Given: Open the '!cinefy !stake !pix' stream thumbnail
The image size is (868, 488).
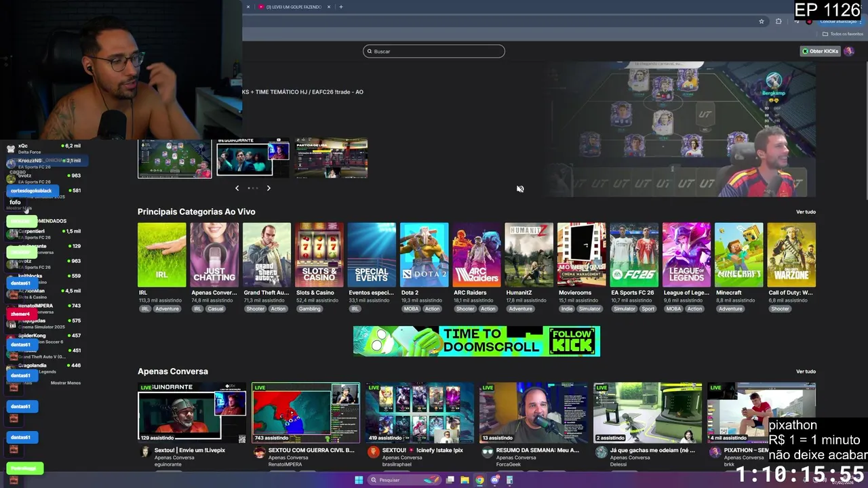Looking at the screenshot, I should tap(420, 413).
